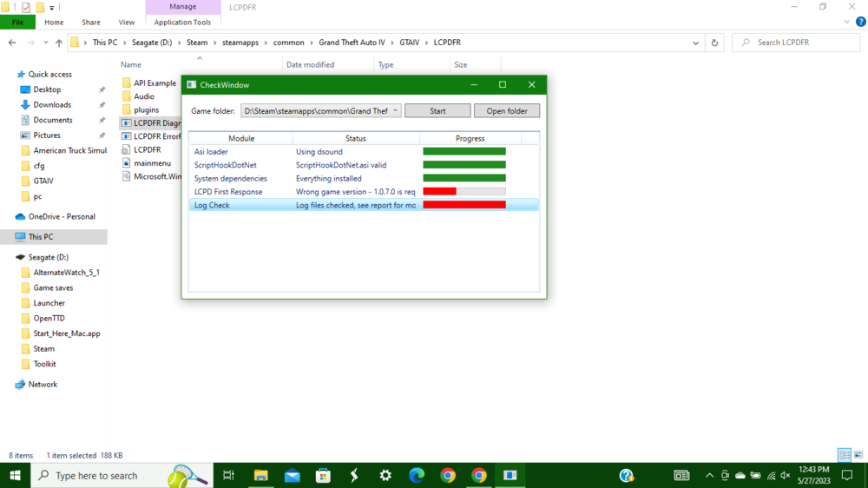Image resolution: width=868 pixels, height=488 pixels.
Task: Go up one folder level
Action: (x=59, y=43)
